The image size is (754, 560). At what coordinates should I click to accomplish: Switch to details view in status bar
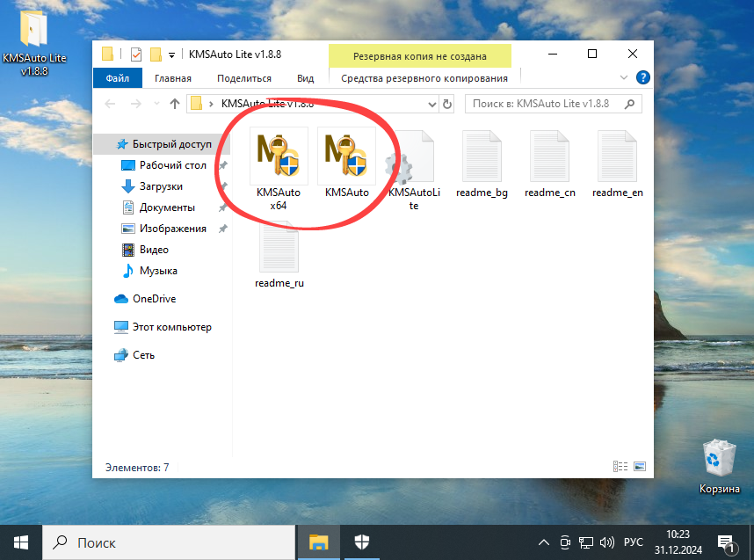pos(620,467)
